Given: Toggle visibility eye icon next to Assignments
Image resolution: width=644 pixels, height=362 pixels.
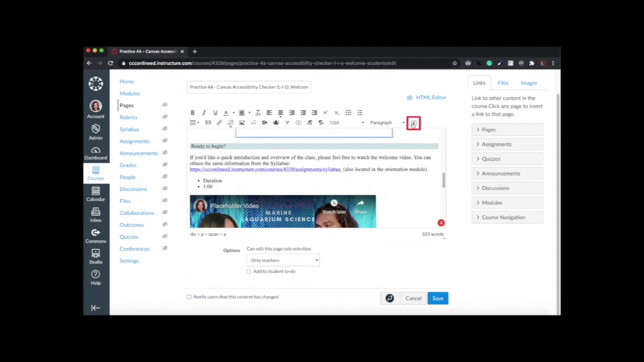Looking at the screenshot, I should coord(165,141).
